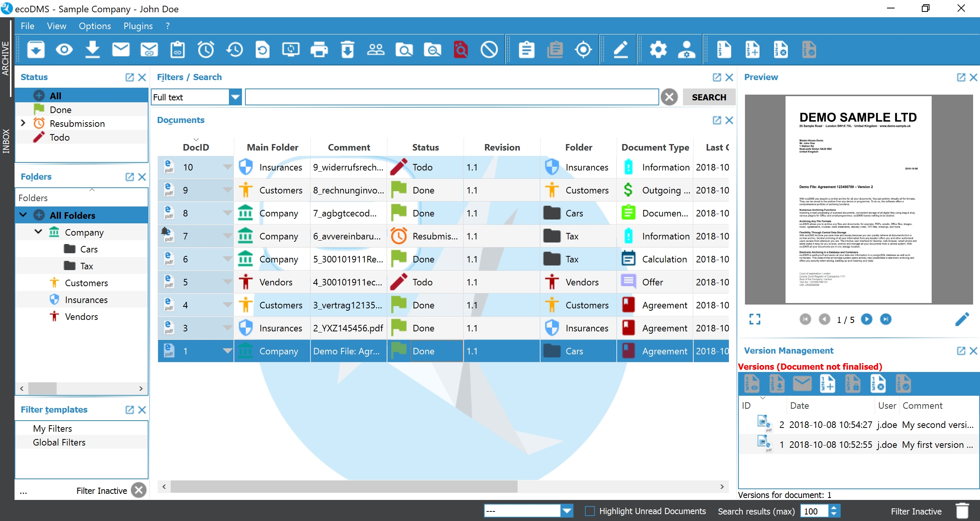The image size is (980, 521).
Task: Collapse the Company folder tree
Action: tap(38, 232)
